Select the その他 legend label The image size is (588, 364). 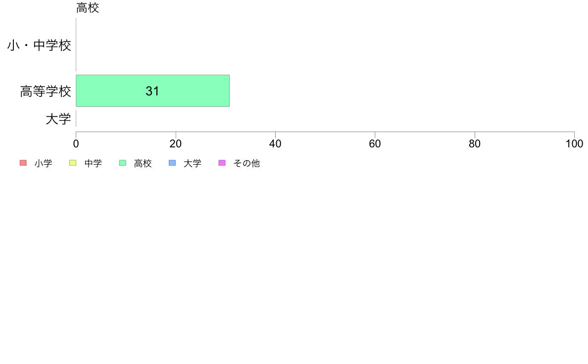pyautogui.click(x=246, y=163)
